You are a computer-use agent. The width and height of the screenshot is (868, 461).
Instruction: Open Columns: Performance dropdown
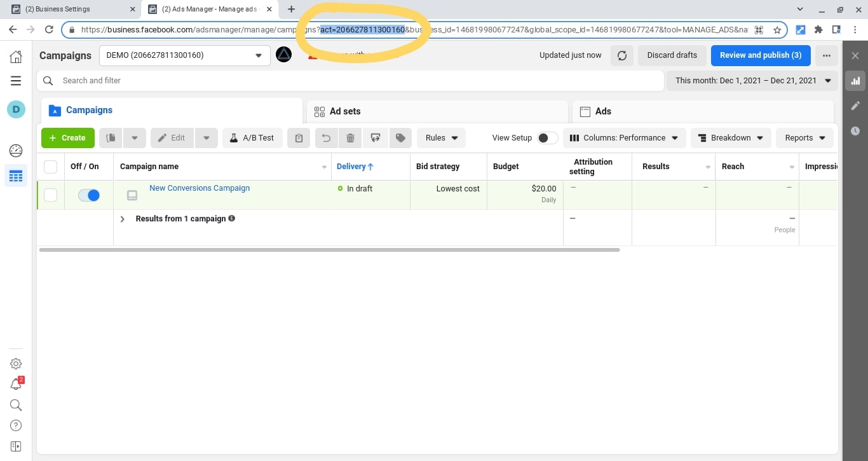tap(624, 138)
